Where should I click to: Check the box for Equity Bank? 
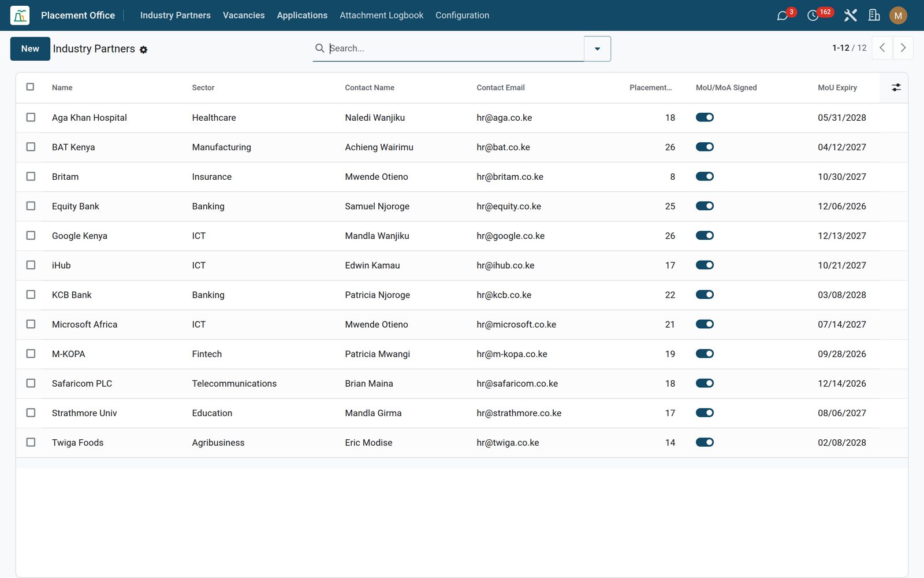click(31, 206)
